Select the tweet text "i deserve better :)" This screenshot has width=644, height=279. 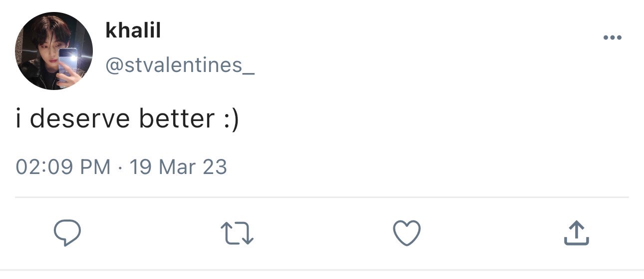coord(127,120)
